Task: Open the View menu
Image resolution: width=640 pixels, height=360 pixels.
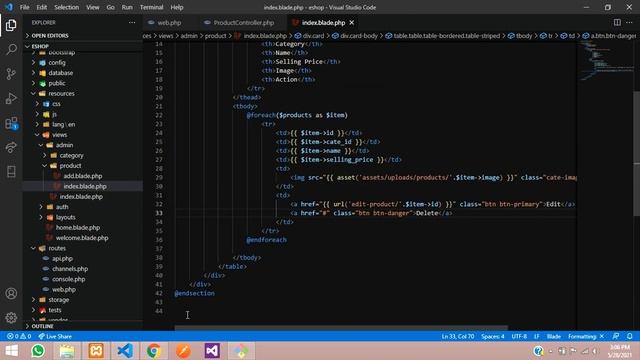Action: click(93, 7)
